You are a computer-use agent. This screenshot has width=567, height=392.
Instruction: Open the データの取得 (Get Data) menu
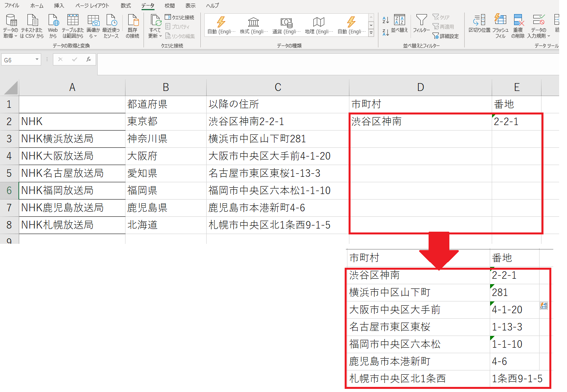click(11, 26)
